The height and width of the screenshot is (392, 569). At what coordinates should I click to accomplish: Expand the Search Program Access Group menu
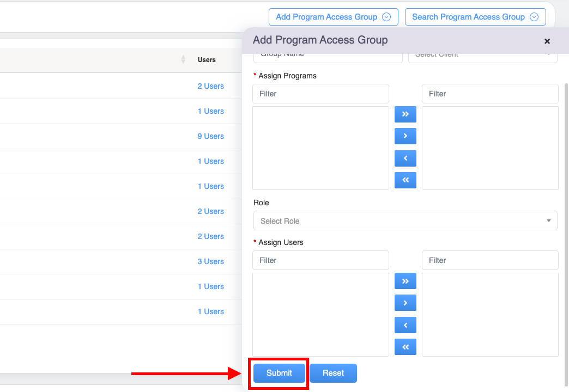[x=475, y=17]
